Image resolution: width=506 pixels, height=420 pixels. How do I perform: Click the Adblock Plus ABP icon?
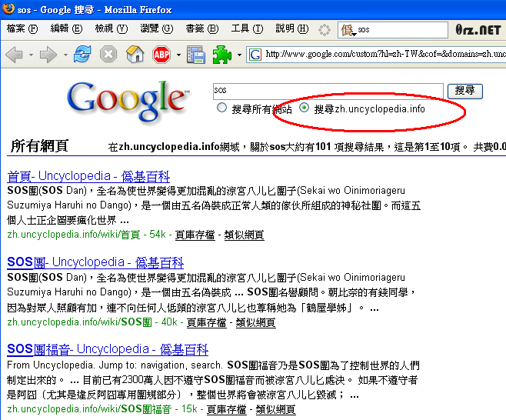tap(161, 55)
